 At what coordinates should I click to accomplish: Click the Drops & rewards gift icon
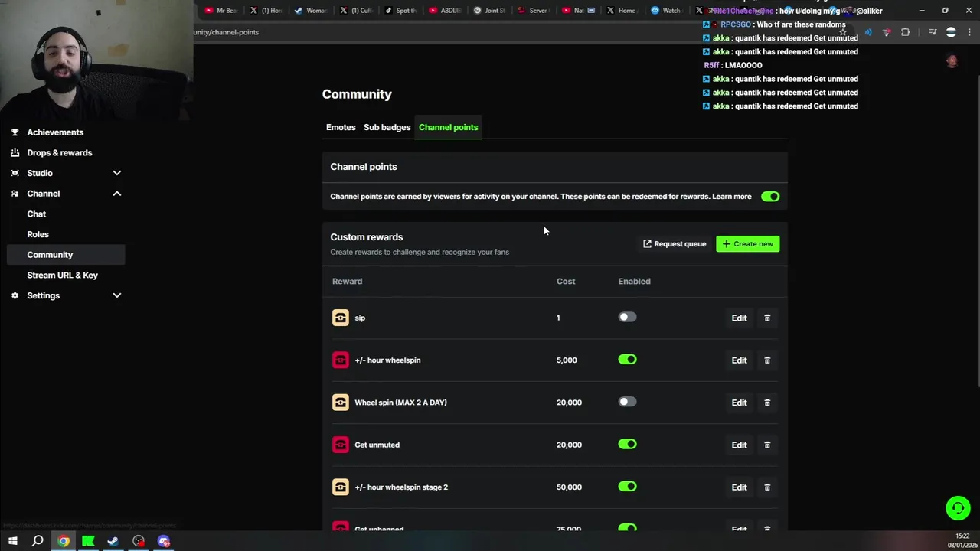[x=15, y=153]
